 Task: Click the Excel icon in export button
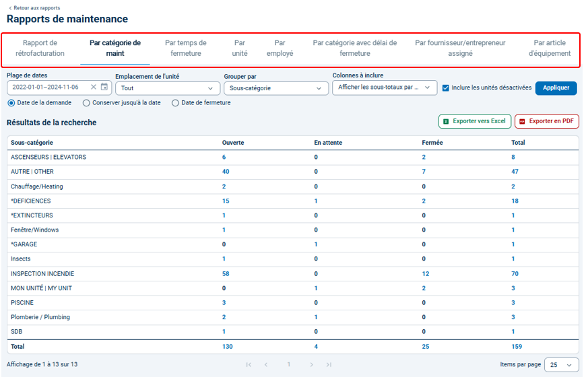click(446, 121)
